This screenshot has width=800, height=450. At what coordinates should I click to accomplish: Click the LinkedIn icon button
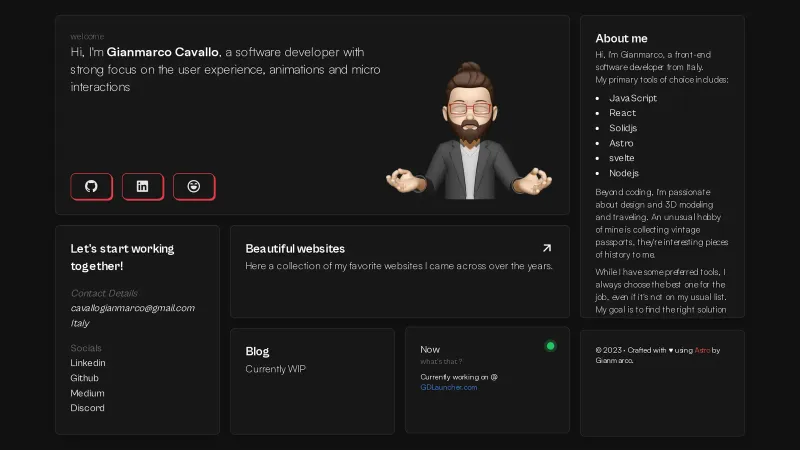coord(142,186)
